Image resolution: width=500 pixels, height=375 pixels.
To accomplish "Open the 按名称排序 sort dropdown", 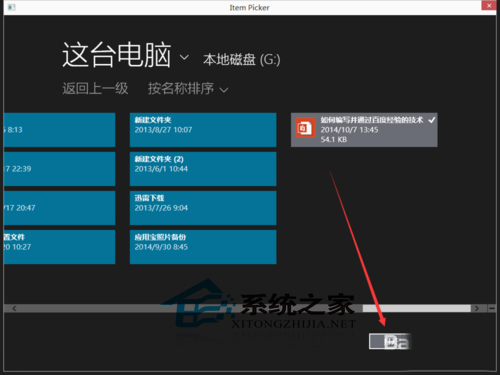I will pos(188,89).
